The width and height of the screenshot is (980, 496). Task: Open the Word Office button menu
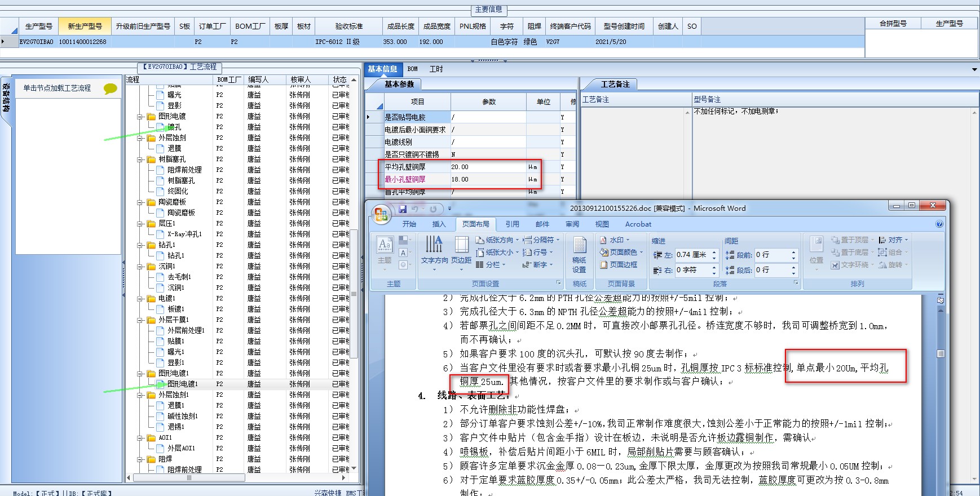[x=381, y=214]
